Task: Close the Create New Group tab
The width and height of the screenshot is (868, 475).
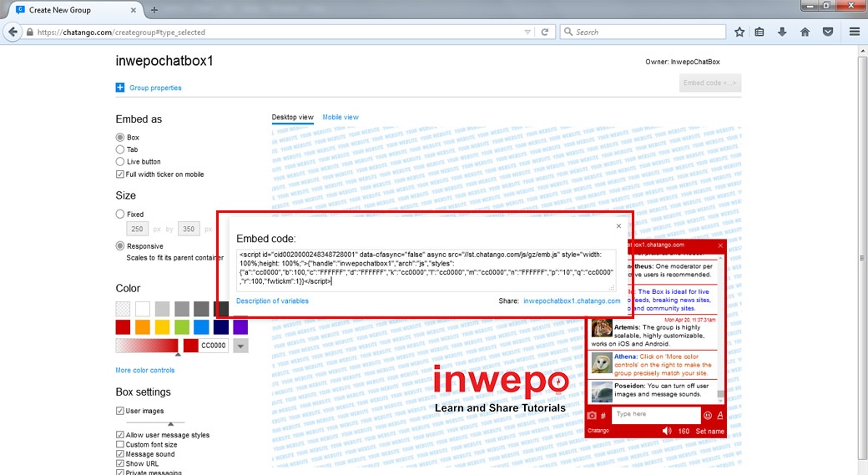Action: [x=134, y=10]
